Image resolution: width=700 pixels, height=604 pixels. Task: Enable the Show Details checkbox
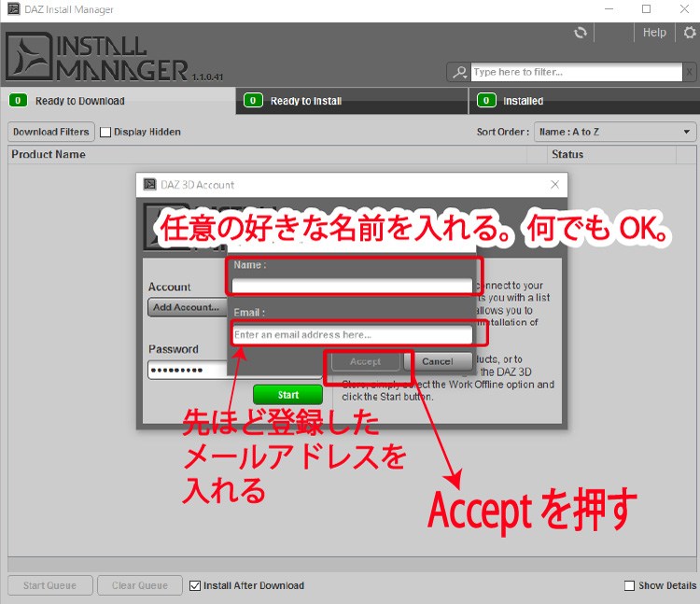point(630,585)
